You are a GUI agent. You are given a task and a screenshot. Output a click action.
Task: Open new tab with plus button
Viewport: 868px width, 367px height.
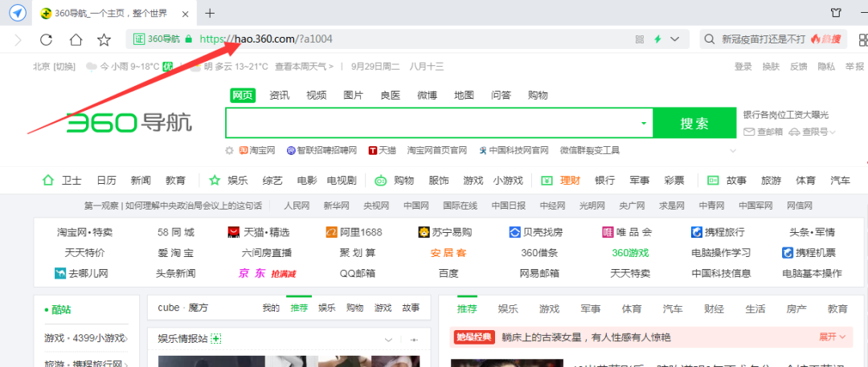[x=211, y=13]
